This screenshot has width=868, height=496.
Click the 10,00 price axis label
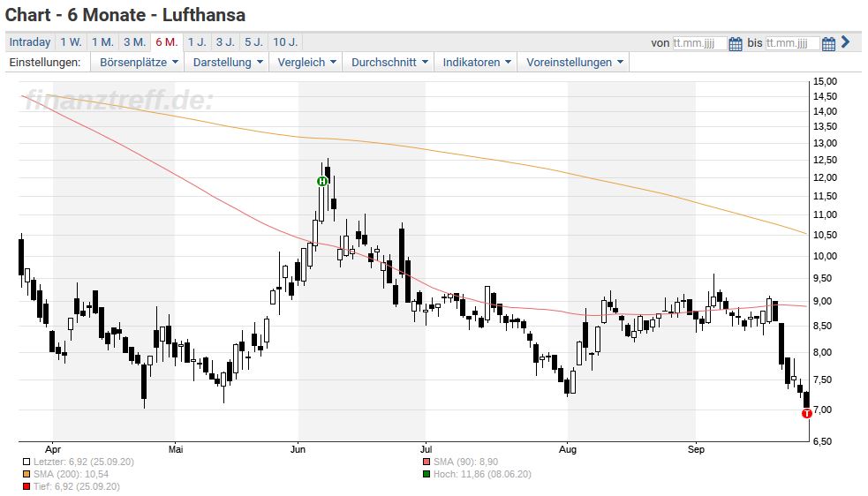tap(825, 256)
